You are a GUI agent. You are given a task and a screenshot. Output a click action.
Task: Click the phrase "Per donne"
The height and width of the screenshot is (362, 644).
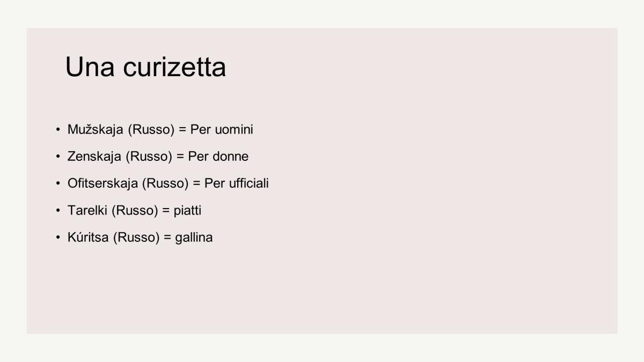pyautogui.click(x=218, y=157)
